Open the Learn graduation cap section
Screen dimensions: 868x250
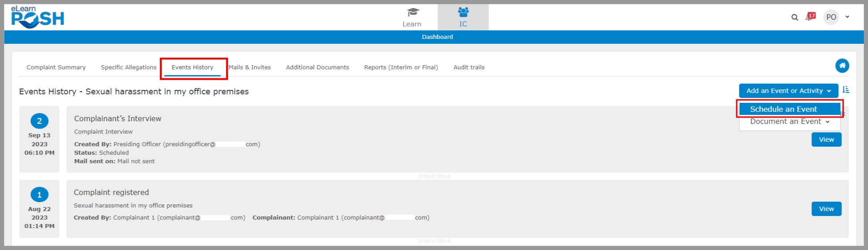coord(412,17)
